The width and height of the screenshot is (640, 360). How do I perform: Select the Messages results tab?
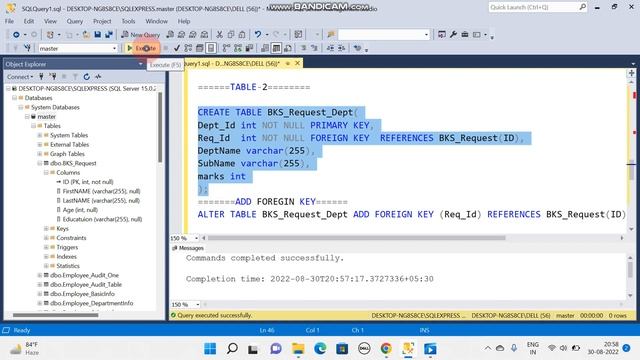tap(188, 248)
